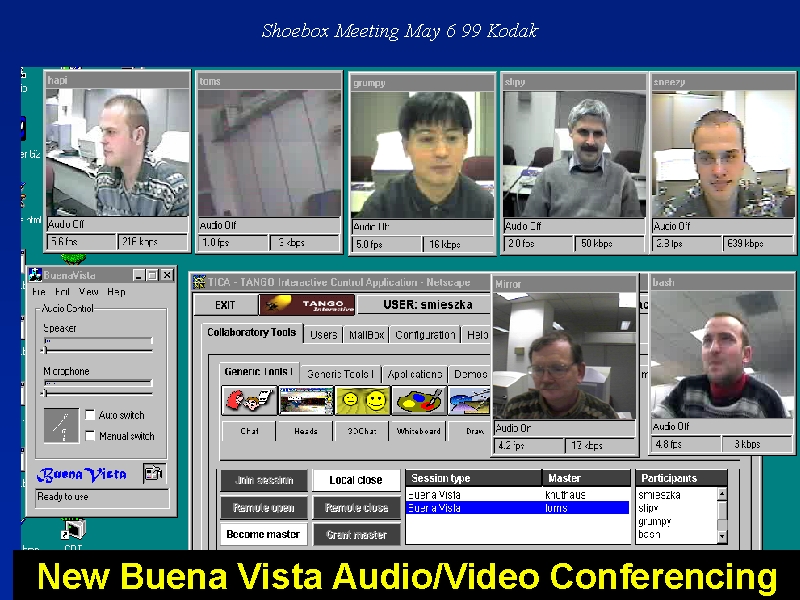This screenshot has width=800, height=600.
Task: Click the TANGO Interactive logo
Action: (308, 305)
